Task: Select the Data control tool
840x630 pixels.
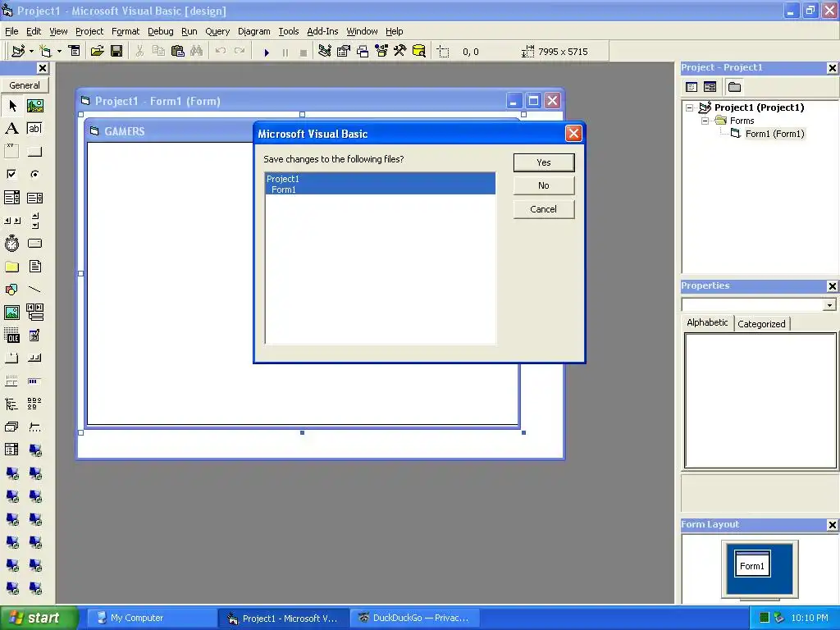Action: pyautogui.click(x=34, y=313)
